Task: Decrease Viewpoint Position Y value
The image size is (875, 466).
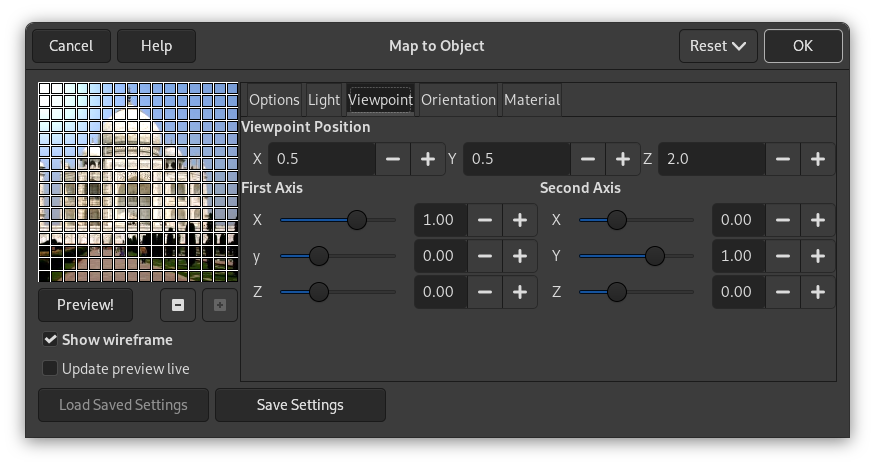Action: click(x=588, y=159)
